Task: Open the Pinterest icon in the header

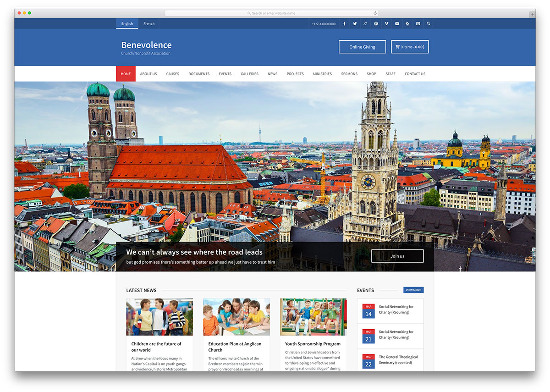Action: [x=376, y=23]
